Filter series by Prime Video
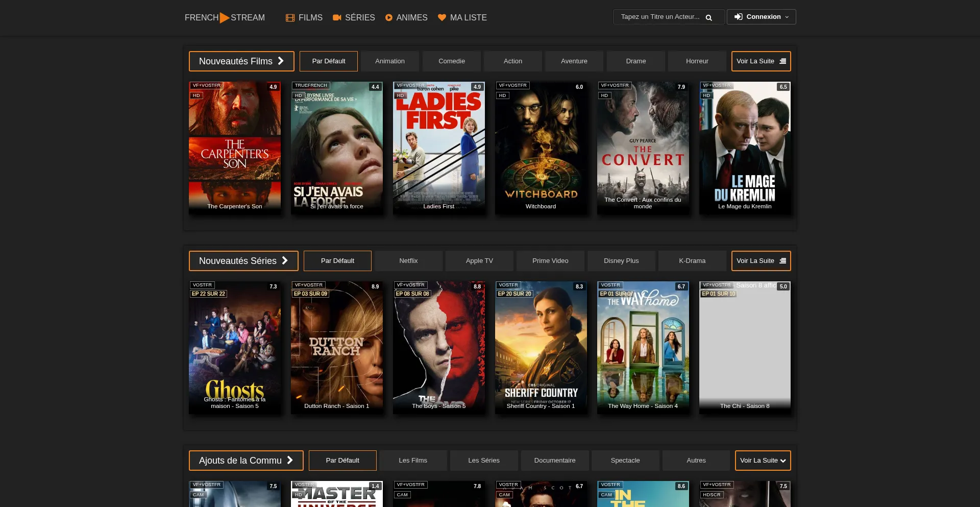The width and height of the screenshot is (980, 507). coord(550,261)
